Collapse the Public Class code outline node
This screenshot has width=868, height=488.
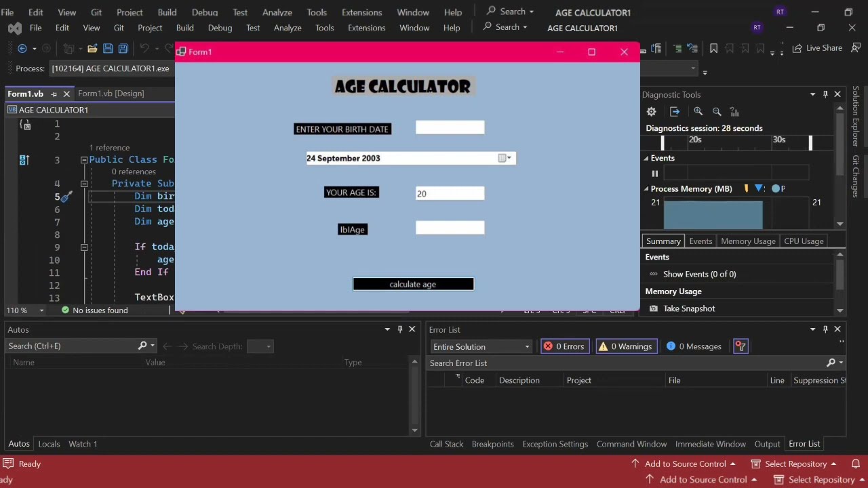click(x=84, y=160)
